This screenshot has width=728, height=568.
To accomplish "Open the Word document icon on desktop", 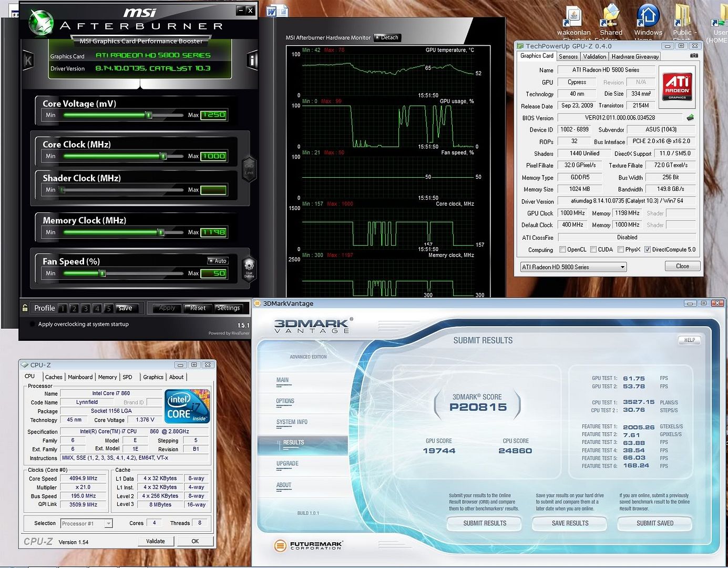I will click(x=276, y=12).
